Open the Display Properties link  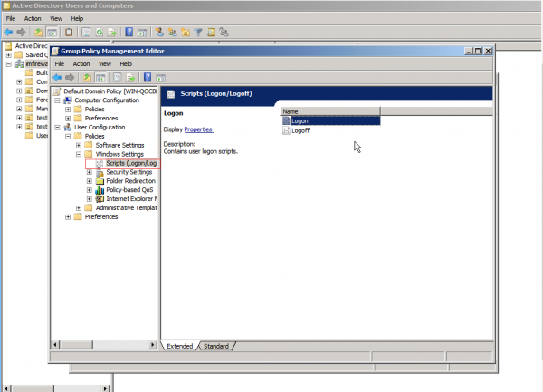tap(198, 129)
